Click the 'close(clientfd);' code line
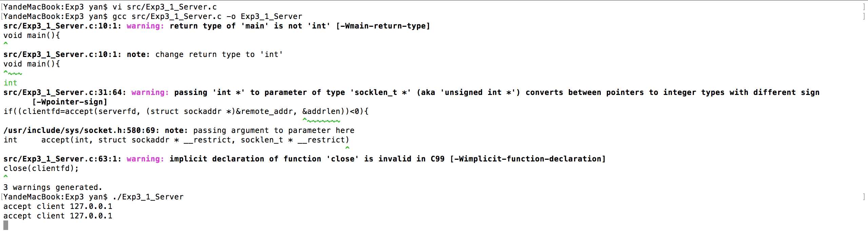This screenshot has height=232, width=868. 41,168
